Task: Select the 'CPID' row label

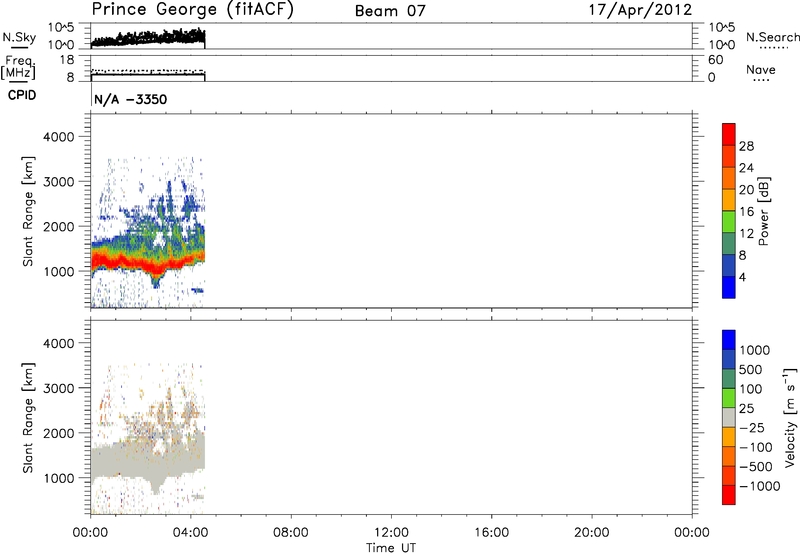Action: [x=22, y=95]
